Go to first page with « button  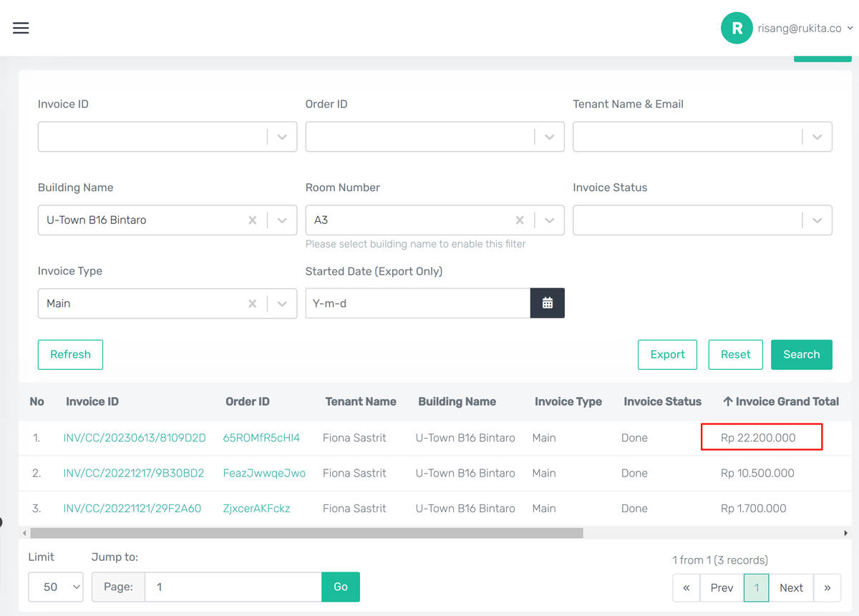coord(686,587)
